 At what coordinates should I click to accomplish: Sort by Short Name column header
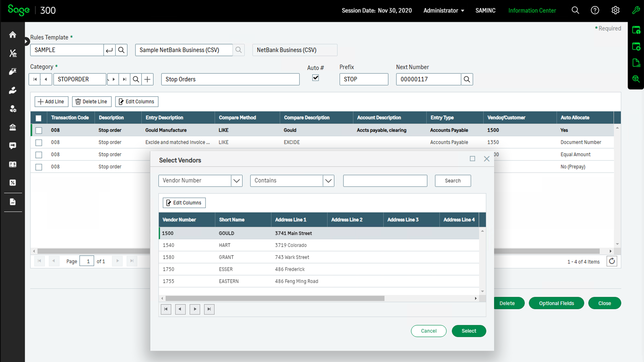232,220
